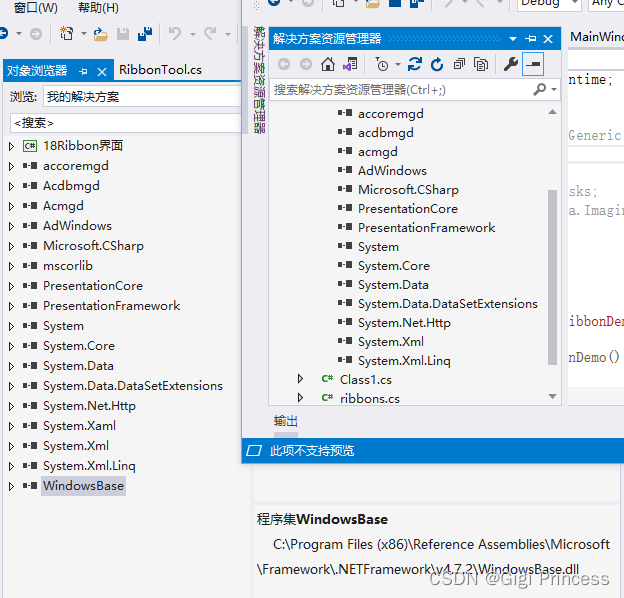This screenshot has width=624, height=598.
Task: Click Solution Explorer vertical scrollbar thumb
Action: (x=552, y=277)
